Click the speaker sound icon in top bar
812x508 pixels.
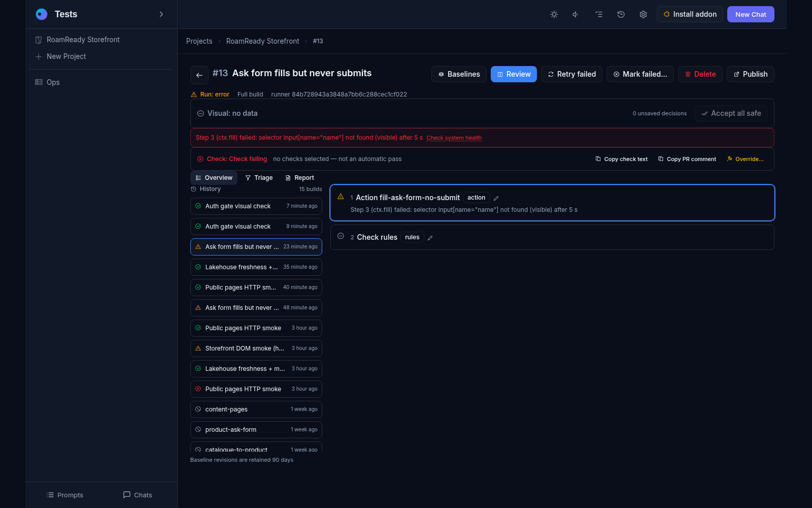point(576,14)
